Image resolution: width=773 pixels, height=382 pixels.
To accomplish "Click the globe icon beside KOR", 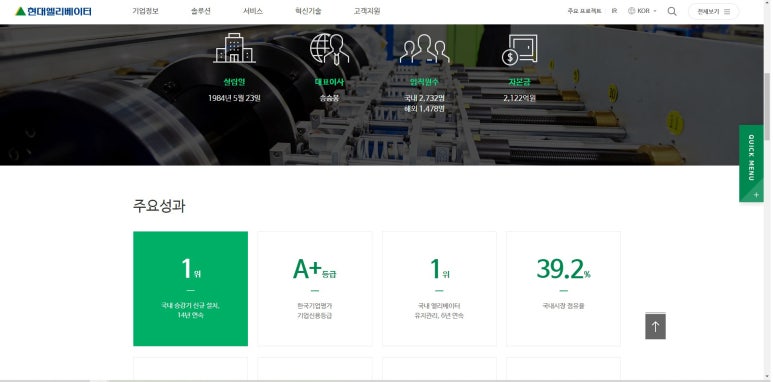I will coord(632,11).
